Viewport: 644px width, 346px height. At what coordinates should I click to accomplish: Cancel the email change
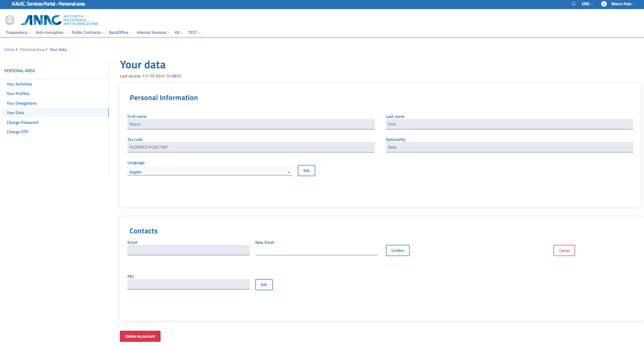564,250
